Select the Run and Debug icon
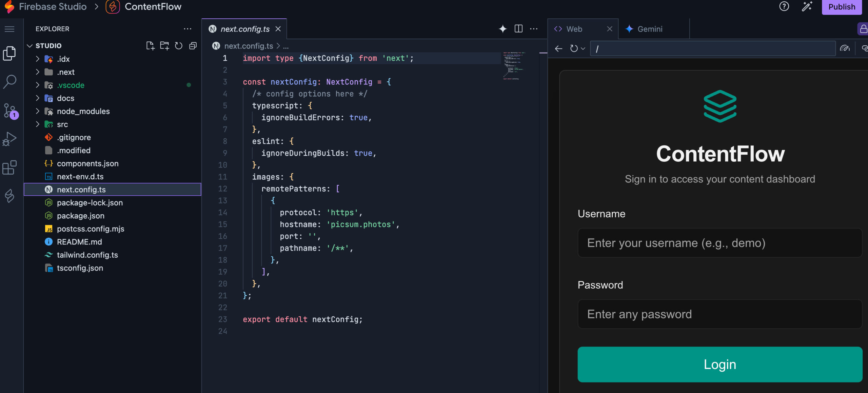 [9, 138]
